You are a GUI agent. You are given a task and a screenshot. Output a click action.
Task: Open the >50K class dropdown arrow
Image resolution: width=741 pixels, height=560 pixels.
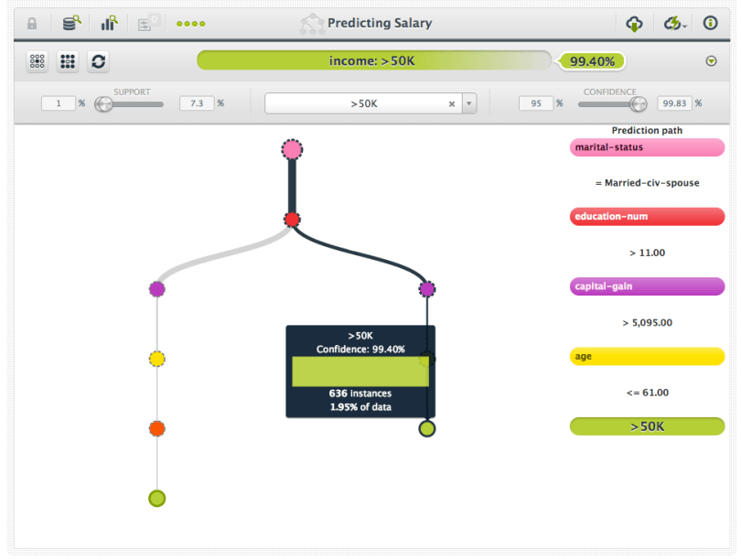pos(469,103)
